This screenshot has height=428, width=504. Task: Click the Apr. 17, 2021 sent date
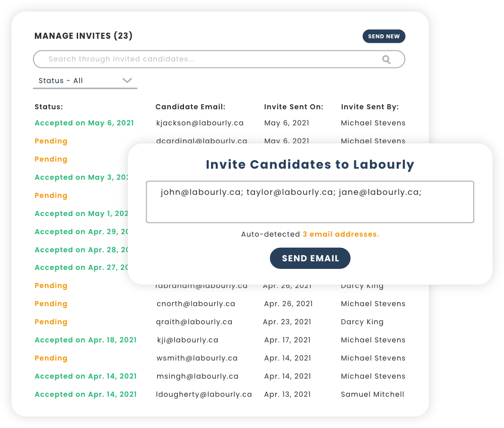coord(287,340)
